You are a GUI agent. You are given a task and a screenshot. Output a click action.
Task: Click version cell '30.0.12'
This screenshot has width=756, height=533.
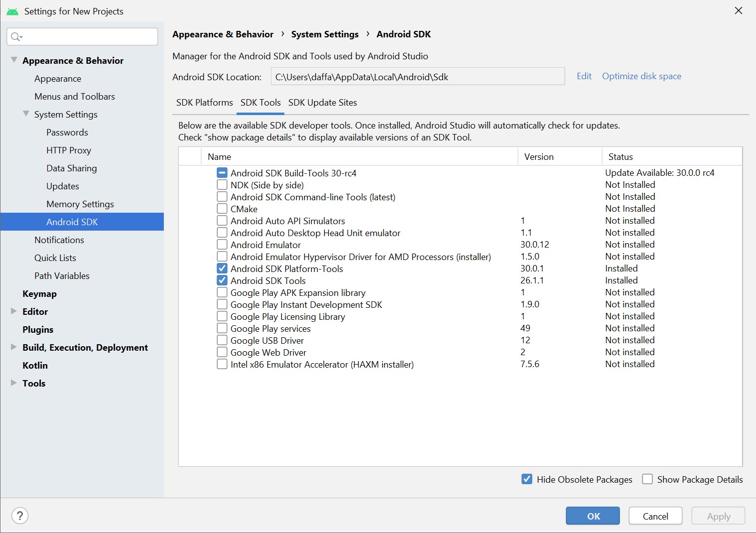pos(535,245)
